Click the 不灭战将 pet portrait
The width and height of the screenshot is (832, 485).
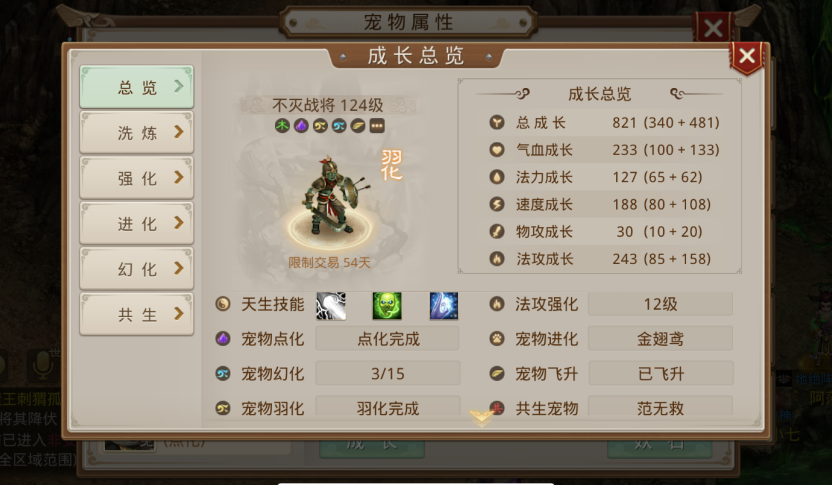[329, 198]
